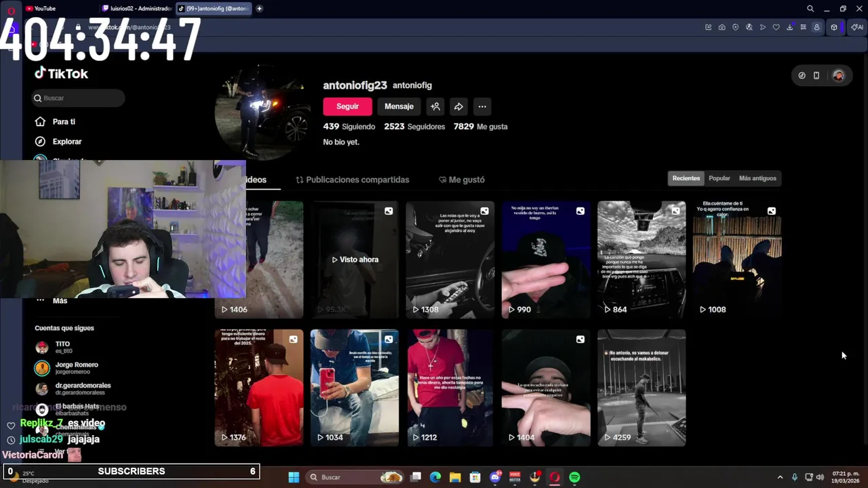The width and height of the screenshot is (868, 488).
Task: Open the Explorar compass icon
Action: [x=40, y=142]
